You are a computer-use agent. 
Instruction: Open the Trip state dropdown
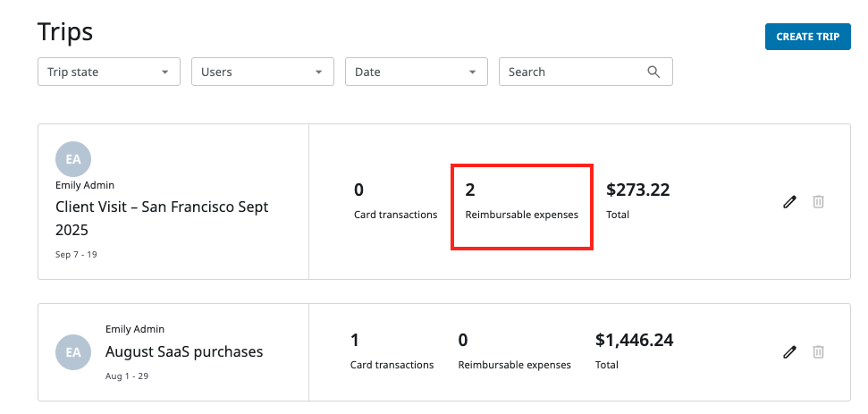(x=108, y=72)
